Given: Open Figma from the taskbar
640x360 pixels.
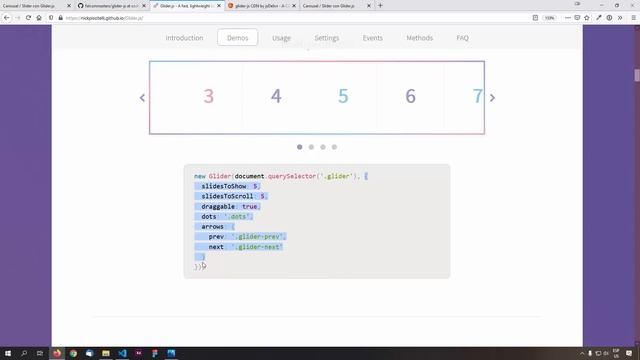Looking at the screenshot, I should 155,353.
